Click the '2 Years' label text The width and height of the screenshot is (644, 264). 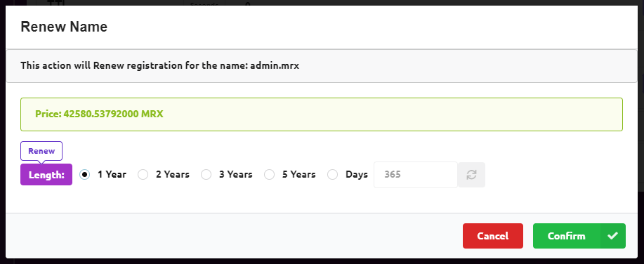point(173,175)
